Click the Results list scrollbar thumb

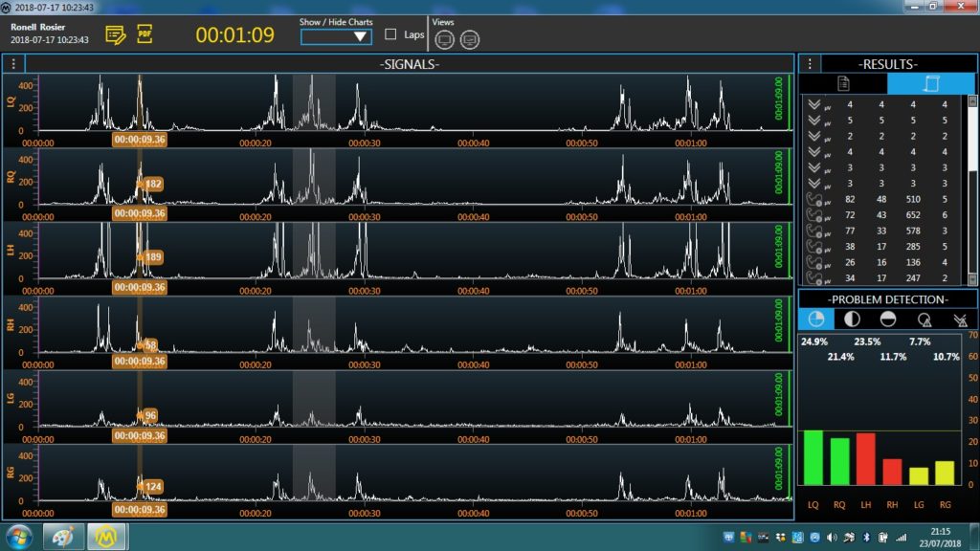click(972, 138)
